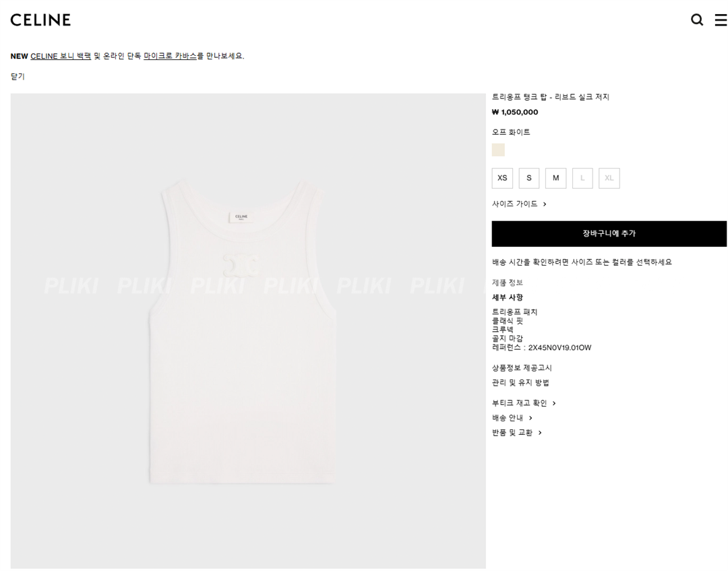The width and height of the screenshot is (728, 571).
Task: Select size XS
Action: click(502, 178)
